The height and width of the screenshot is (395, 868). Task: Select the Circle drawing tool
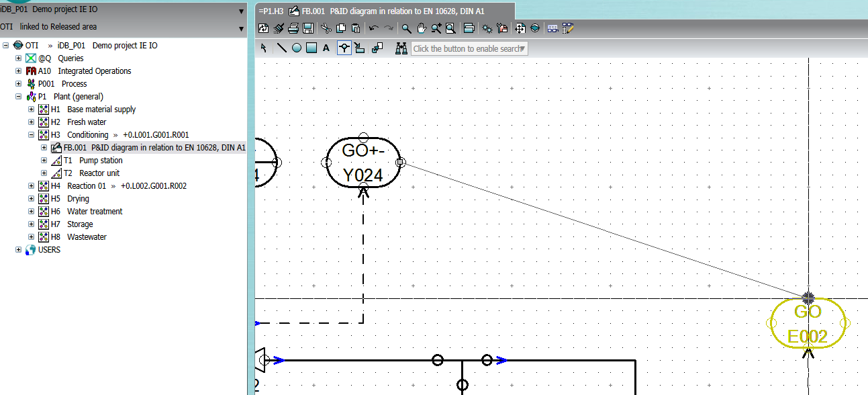(296, 48)
